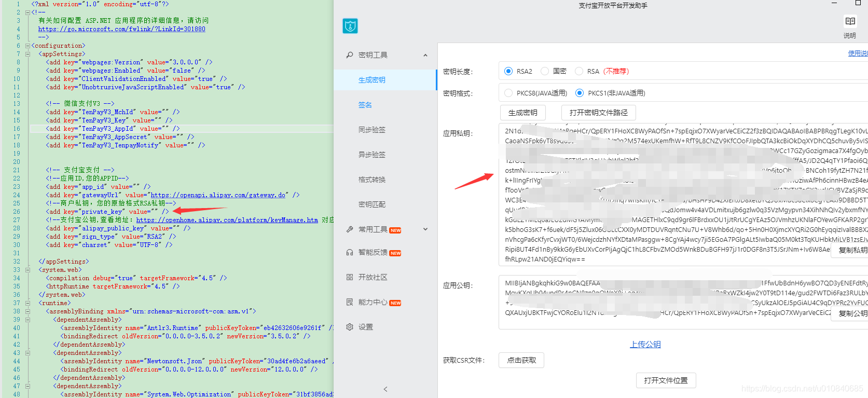Open the 生成密钥 sidebar item
Screen dimensions: 868x398
click(x=385, y=80)
